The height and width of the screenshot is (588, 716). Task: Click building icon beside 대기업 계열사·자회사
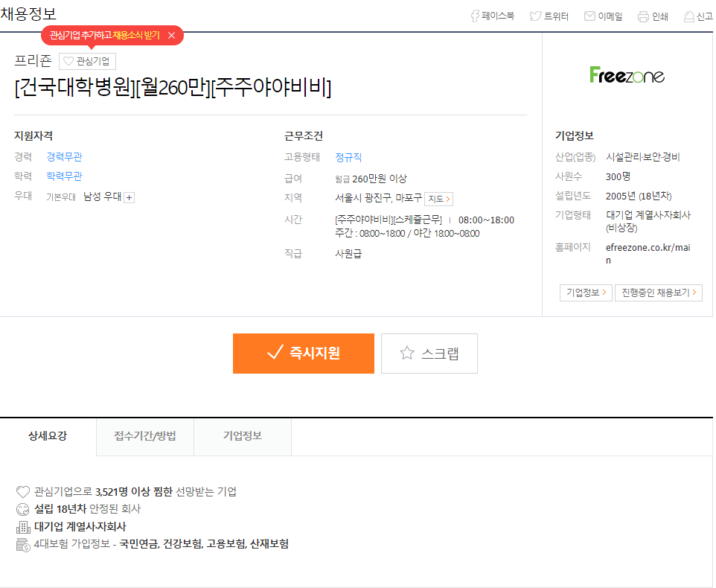coord(23,527)
